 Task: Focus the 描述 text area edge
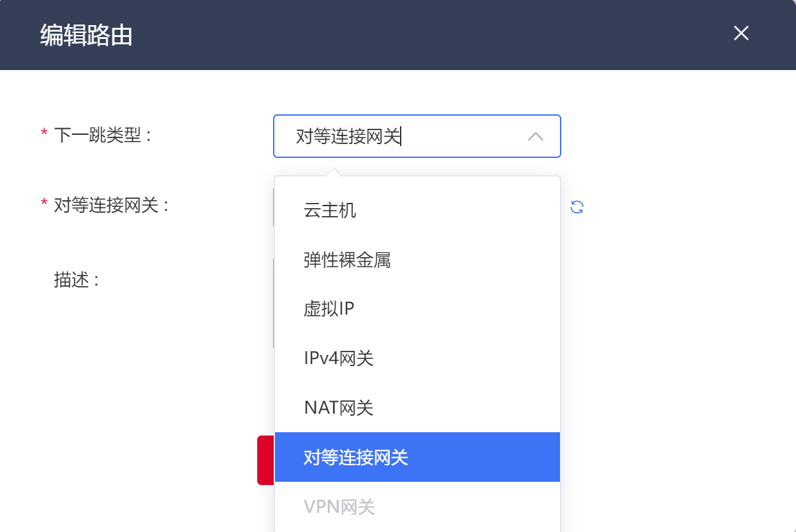pos(273,304)
